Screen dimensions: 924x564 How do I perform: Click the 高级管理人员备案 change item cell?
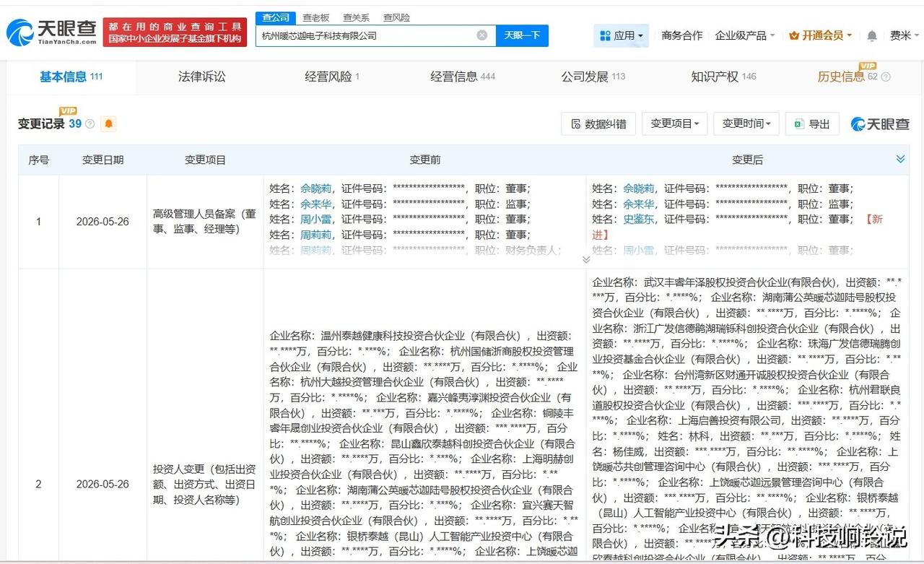[205, 222]
